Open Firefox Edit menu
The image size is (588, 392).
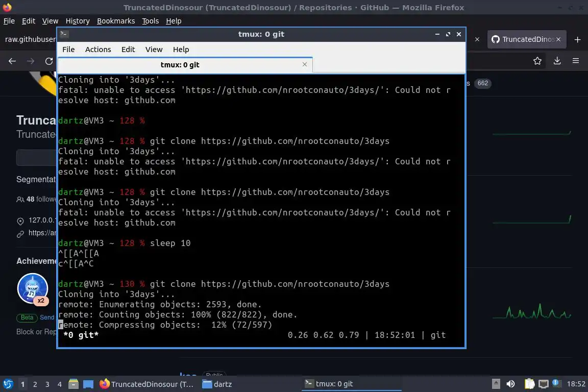[29, 21]
